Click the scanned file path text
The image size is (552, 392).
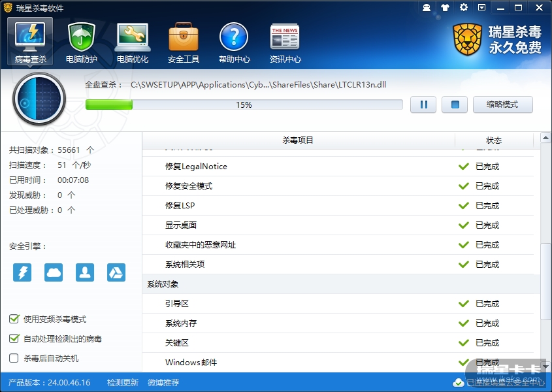pyautogui.click(x=259, y=84)
